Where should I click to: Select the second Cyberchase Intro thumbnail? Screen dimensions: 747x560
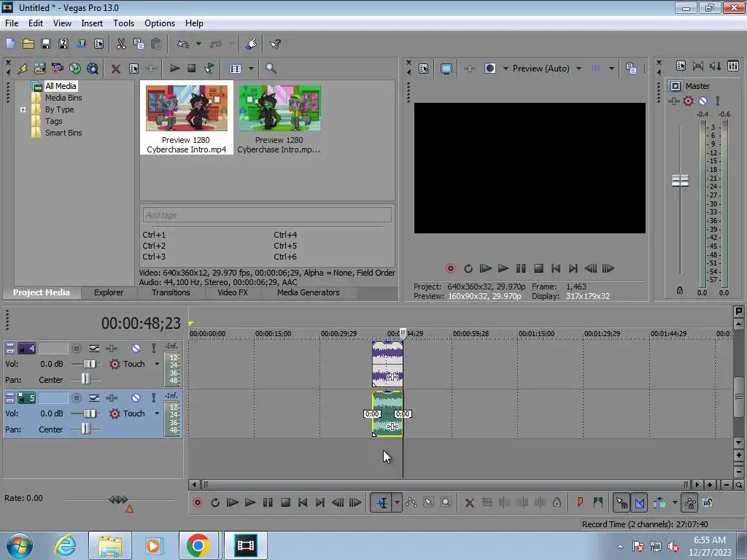(x=279, y=118)
